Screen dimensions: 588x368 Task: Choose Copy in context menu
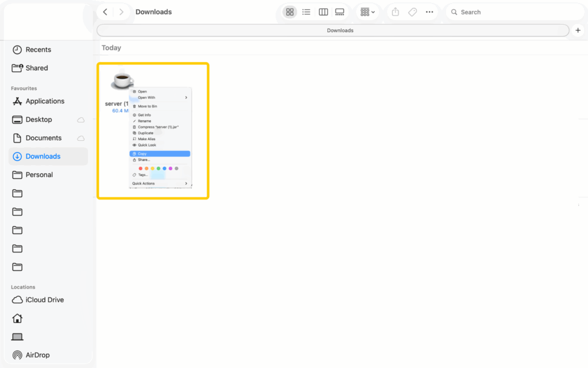click(160, 154)
